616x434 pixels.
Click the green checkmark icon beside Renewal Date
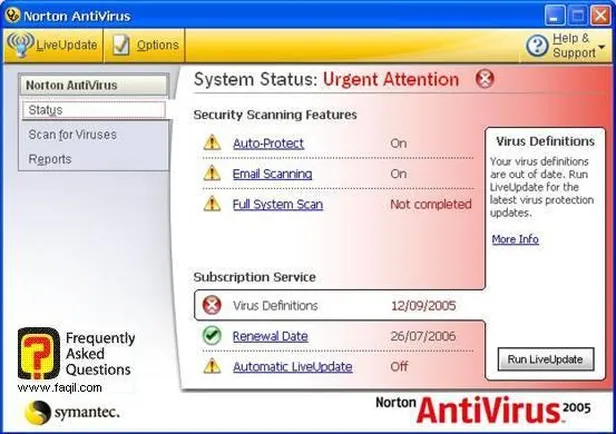[211, 336]
